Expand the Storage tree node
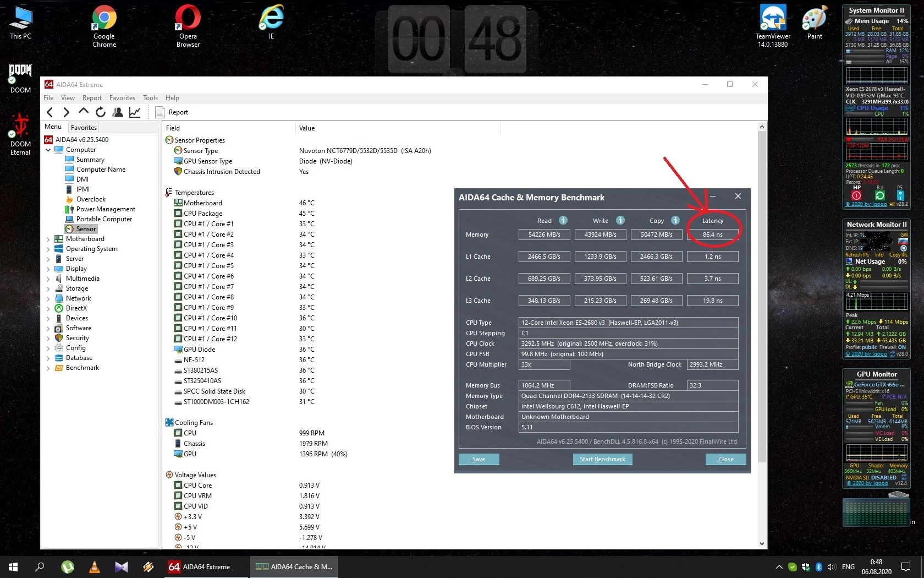924x578 pixels. 48,288
